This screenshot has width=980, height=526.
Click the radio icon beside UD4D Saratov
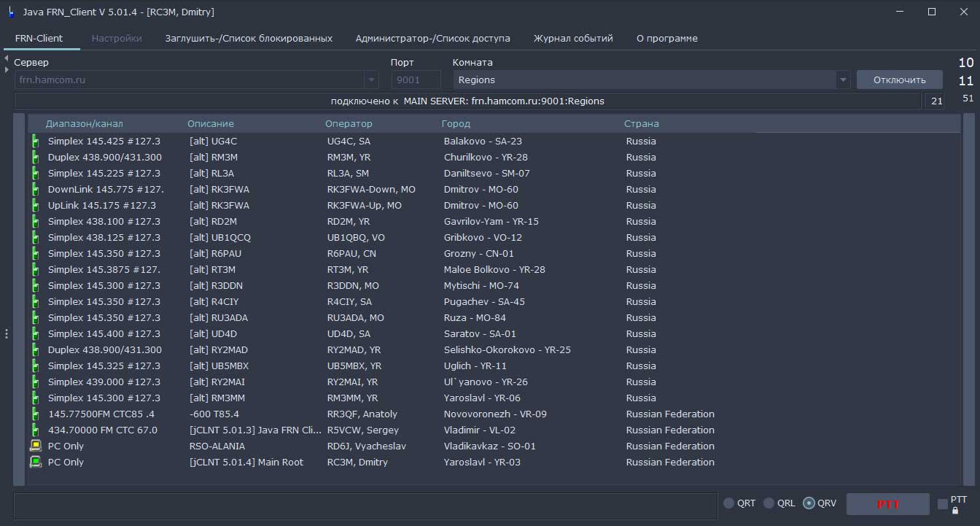coord(35,334)
